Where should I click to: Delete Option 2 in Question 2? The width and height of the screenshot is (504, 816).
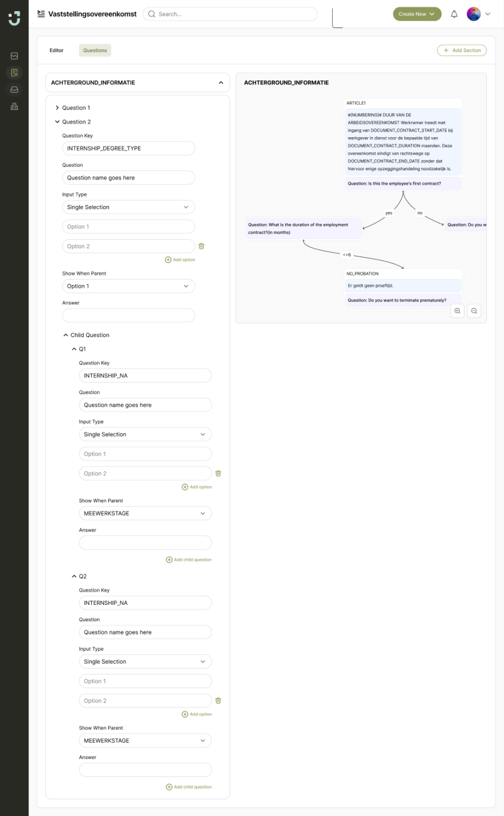click(202, 246)
